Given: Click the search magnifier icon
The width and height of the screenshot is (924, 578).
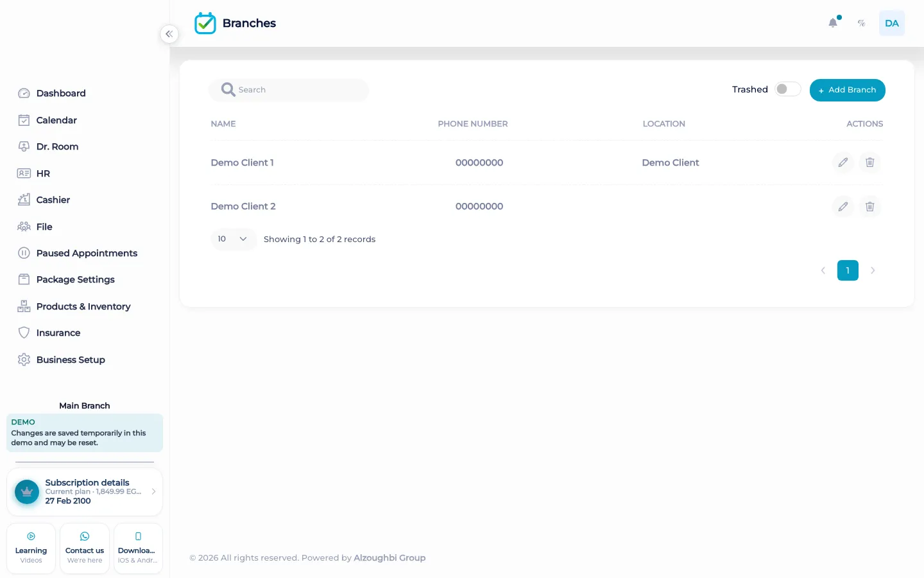Looking at the screenshot, I should (x=228, y=89).
